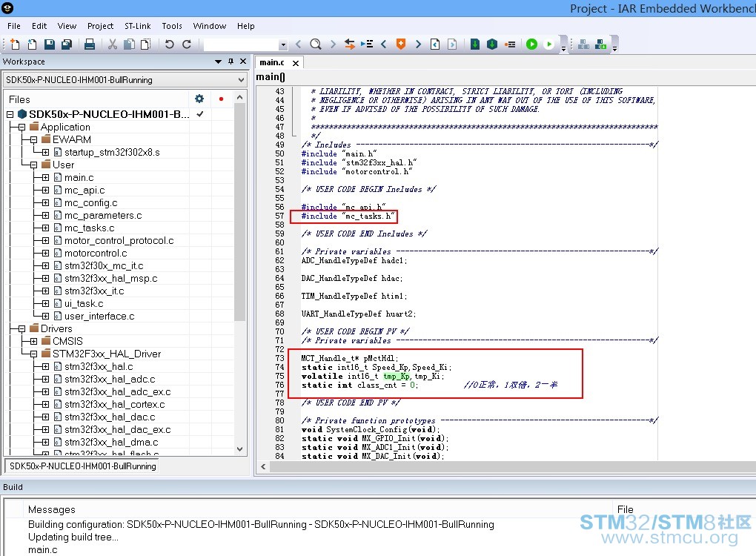Click the New Document toolbar icon
Viewport: 756px width, 556px height.
tap(15, 44)
